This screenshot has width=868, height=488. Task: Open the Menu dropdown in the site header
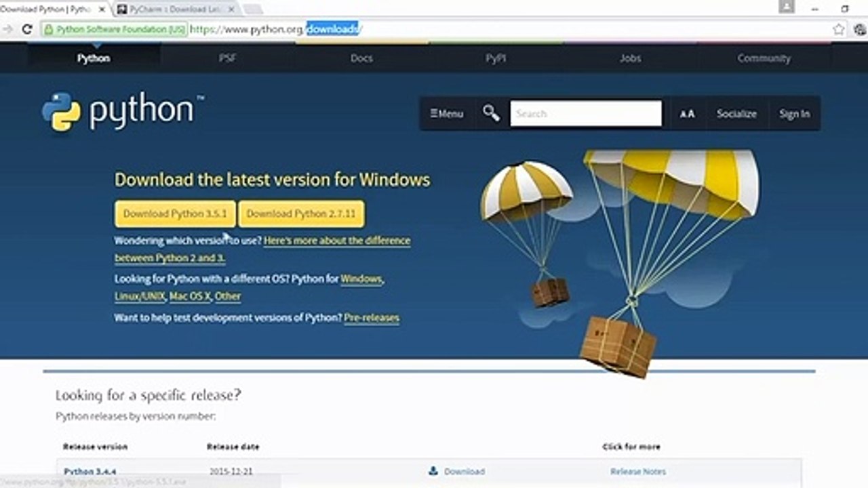point(446,114)
